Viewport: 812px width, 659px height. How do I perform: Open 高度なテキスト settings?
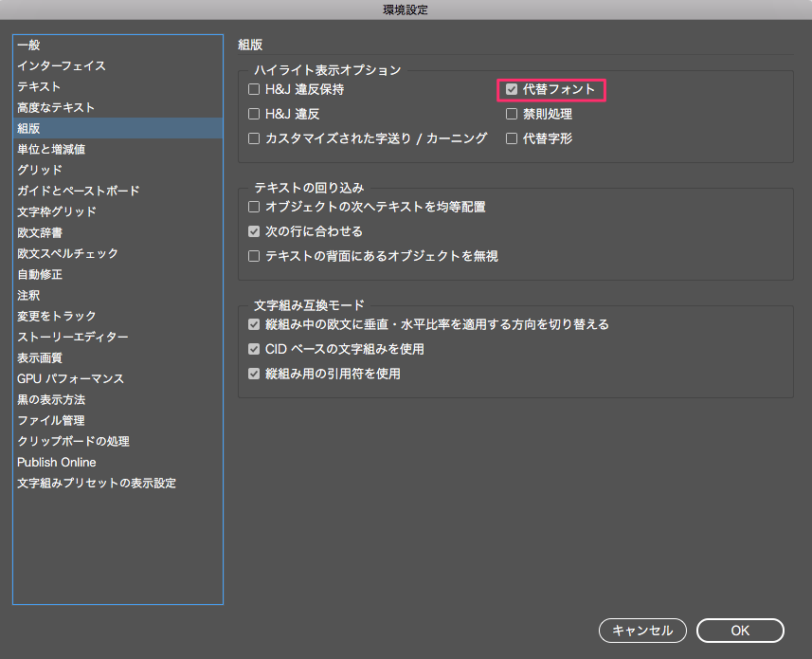click(118, 107)
